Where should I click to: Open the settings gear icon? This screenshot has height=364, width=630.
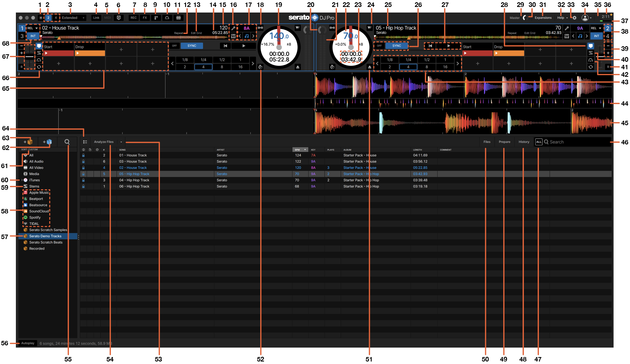pyautogui.click(x=574, y=18)
